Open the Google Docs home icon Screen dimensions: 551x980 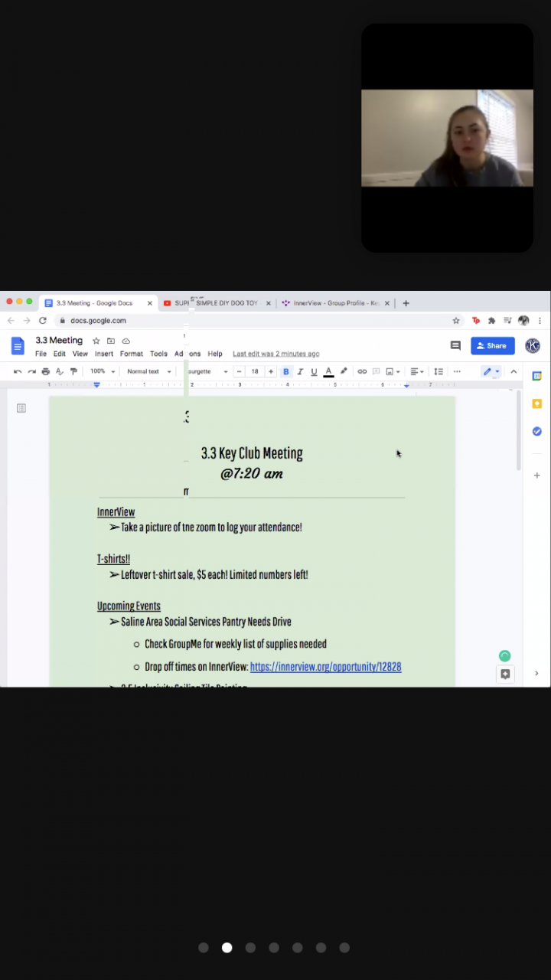coord(18,345)
